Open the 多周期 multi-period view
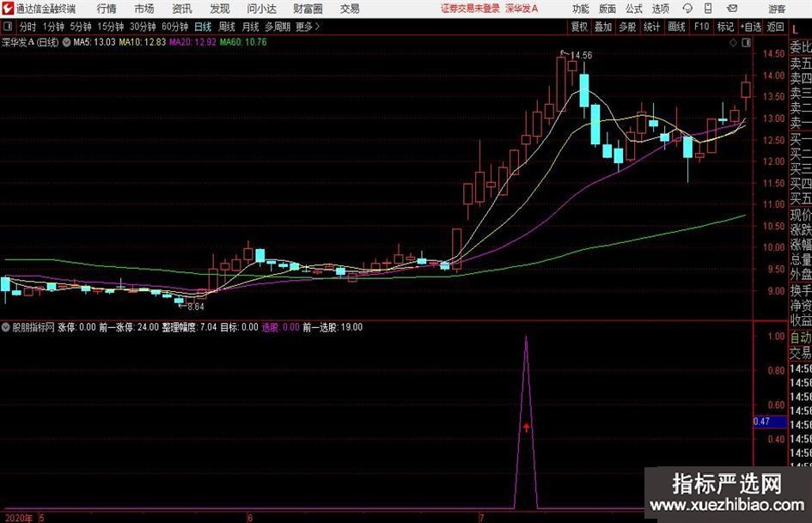The image size is (812, 523). click(x=278, y=27)
